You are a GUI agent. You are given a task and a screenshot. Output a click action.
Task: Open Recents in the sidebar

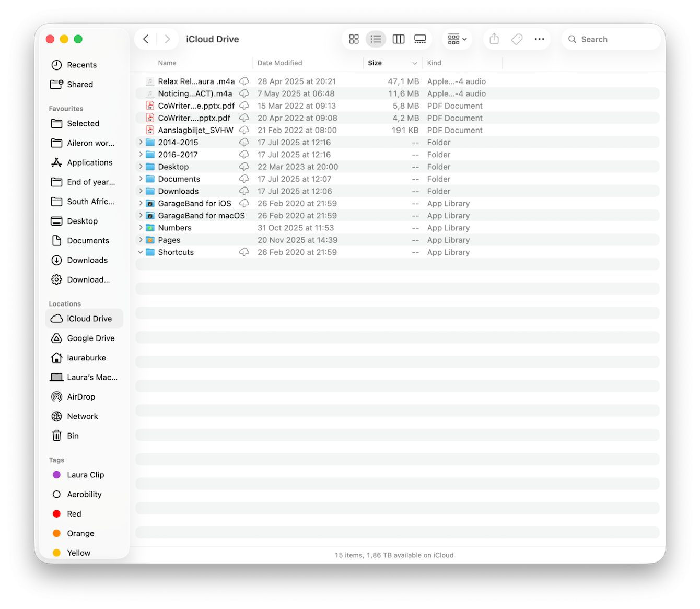(x=81, y=65)
